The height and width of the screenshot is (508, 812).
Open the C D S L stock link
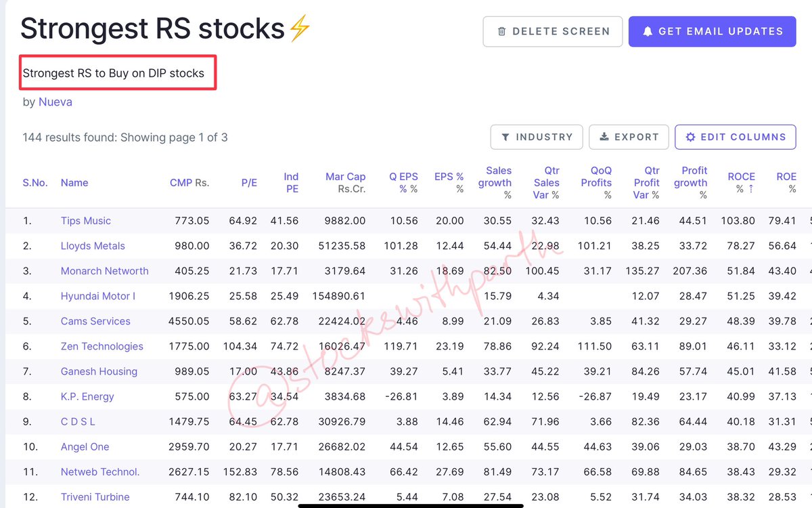(x=78, y=421)
